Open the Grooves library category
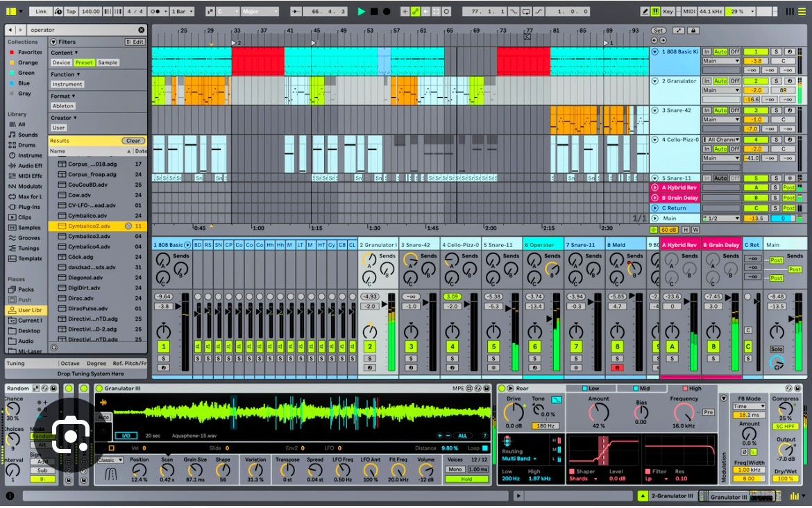 pyautogui.click(x=25, y=238)
